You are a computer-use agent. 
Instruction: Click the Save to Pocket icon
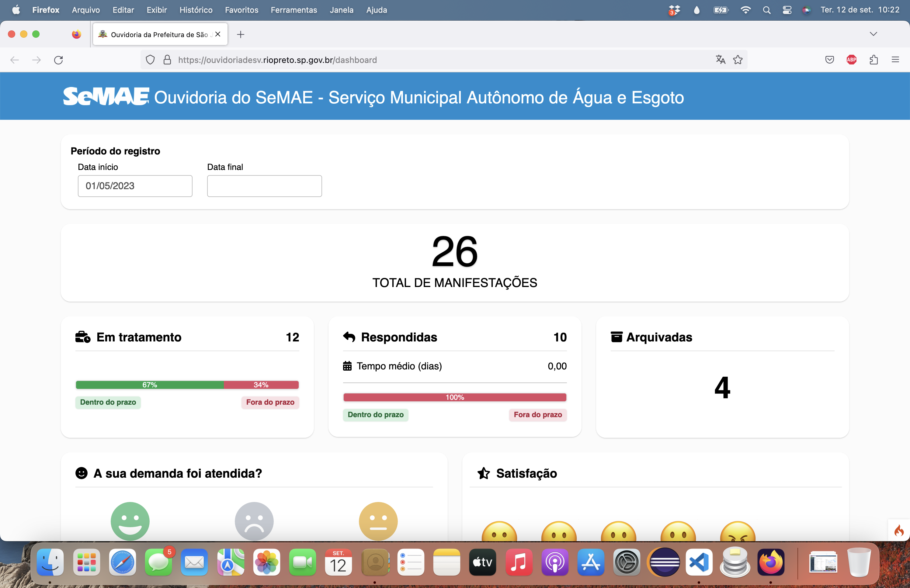pyautogui.click(x=829, y=60)
